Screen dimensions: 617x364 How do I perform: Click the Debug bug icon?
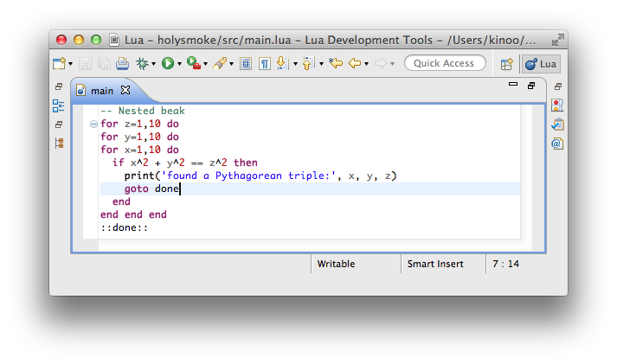[142, 63]
